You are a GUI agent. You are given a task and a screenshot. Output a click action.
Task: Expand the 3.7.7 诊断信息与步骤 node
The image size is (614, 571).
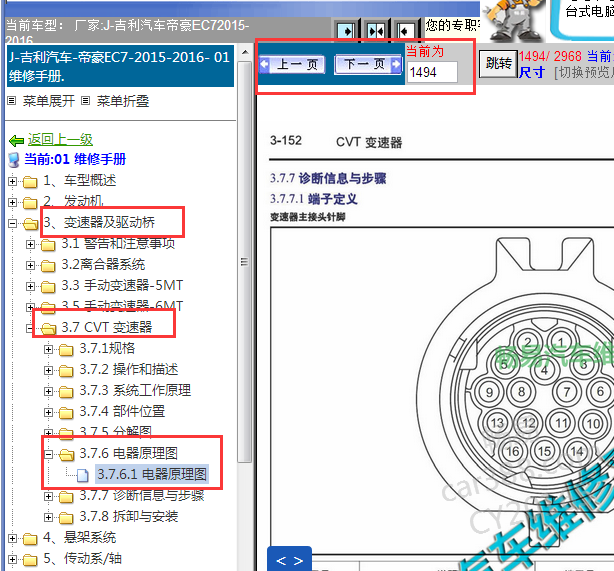point(48,496)
